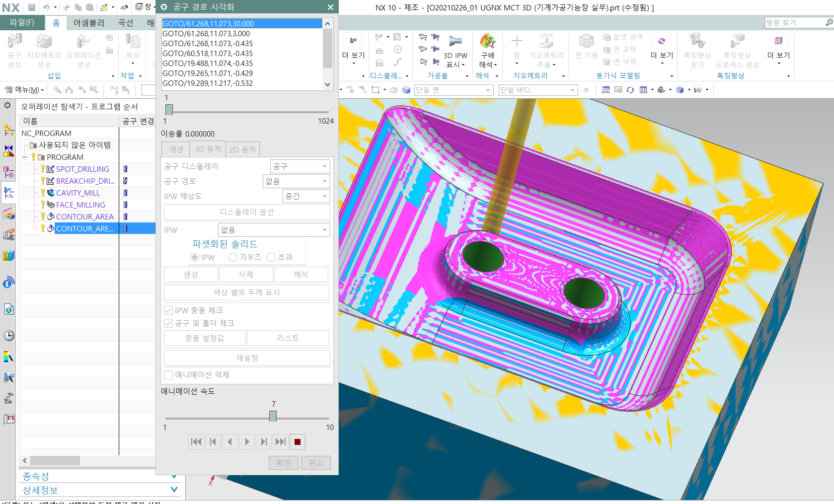Click Show Thickness by Color button

coord(247,292)
